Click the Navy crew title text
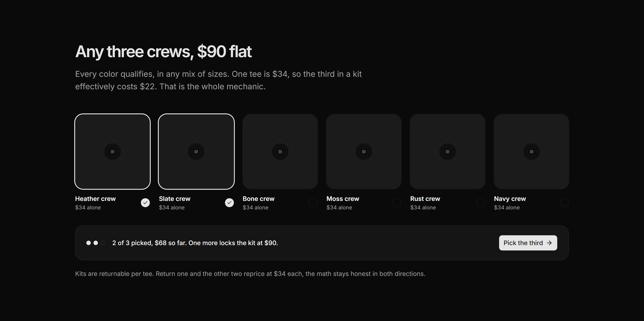644x321 pixels. pos(510,199)
